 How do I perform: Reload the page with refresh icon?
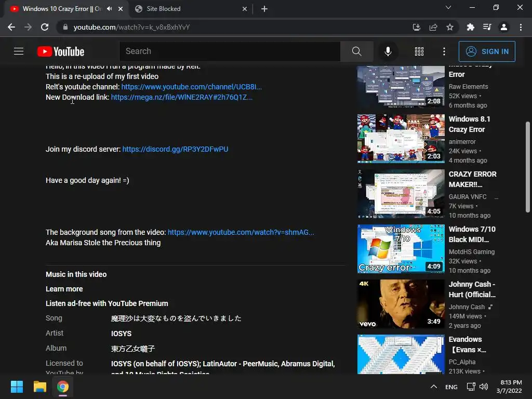tap(45, 27)
